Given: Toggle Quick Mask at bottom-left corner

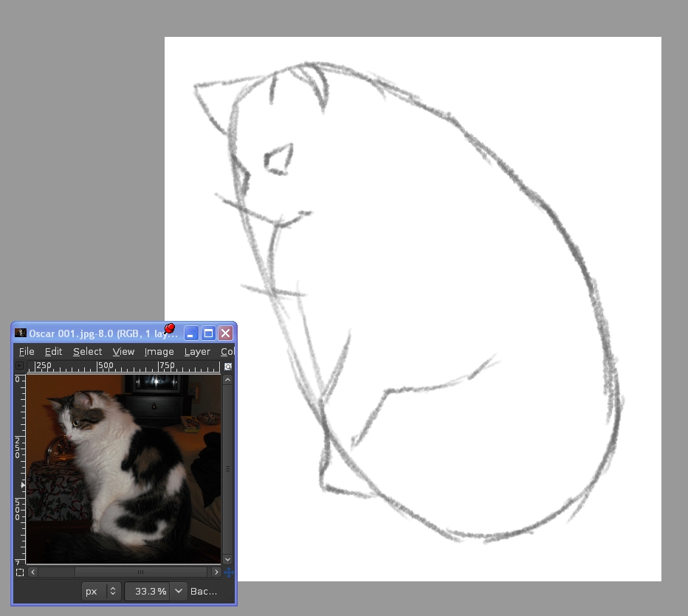Looking at the screenshot, I should 20,572.
